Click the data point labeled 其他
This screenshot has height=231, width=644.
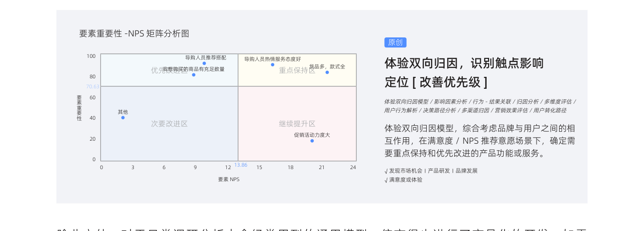point(123,117)
